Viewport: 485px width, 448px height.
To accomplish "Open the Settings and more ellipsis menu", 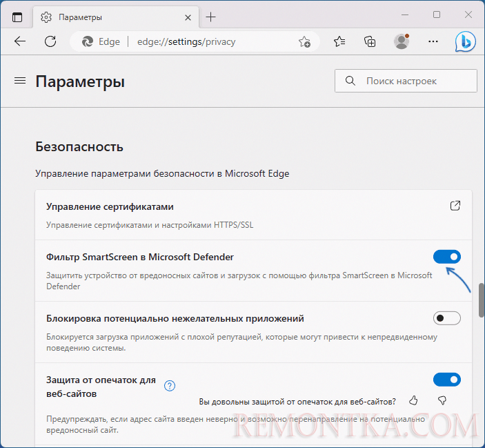I will [x=433, y=41].
